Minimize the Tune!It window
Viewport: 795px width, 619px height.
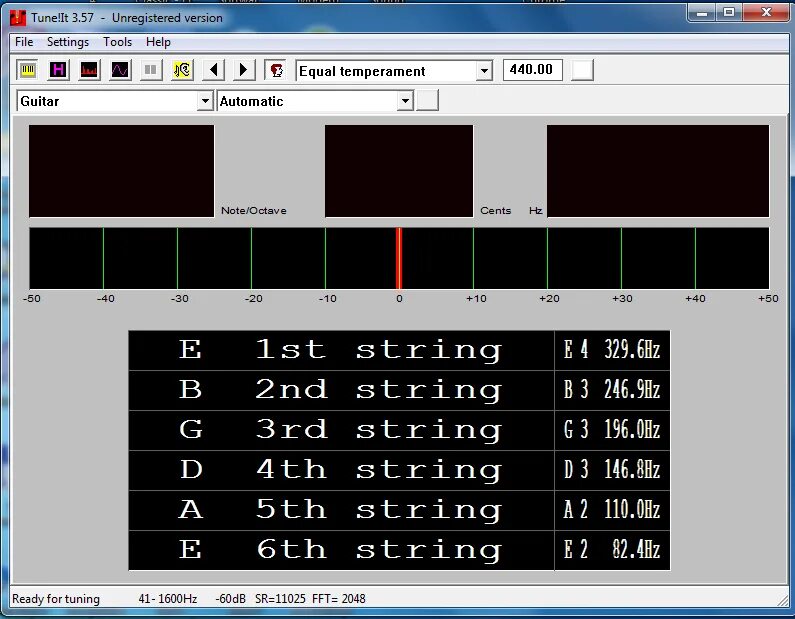point(702,13)
